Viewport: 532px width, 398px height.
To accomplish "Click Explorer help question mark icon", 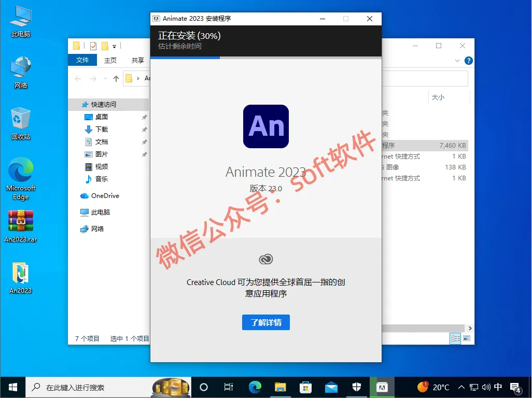I will pos(469,61).
